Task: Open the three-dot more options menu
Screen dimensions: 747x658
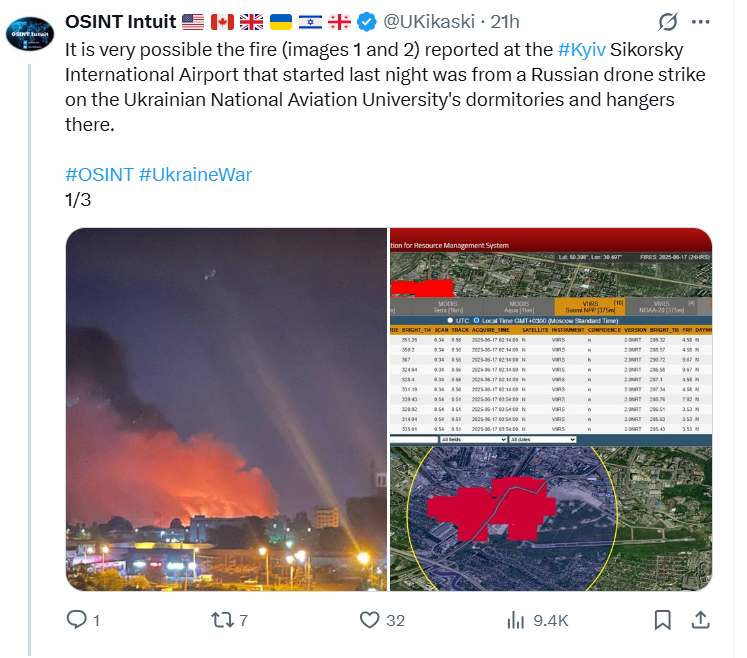Action: (702, 22)
